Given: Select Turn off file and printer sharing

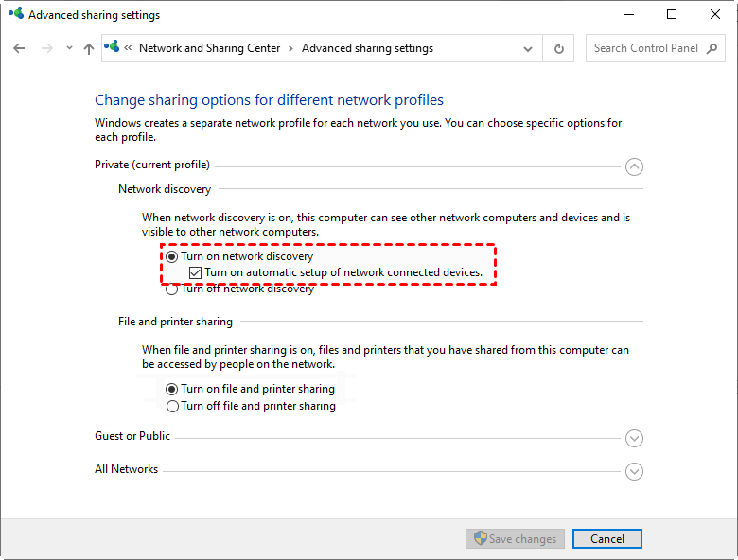Looking at the screenshot, I should tap(172, 406).
